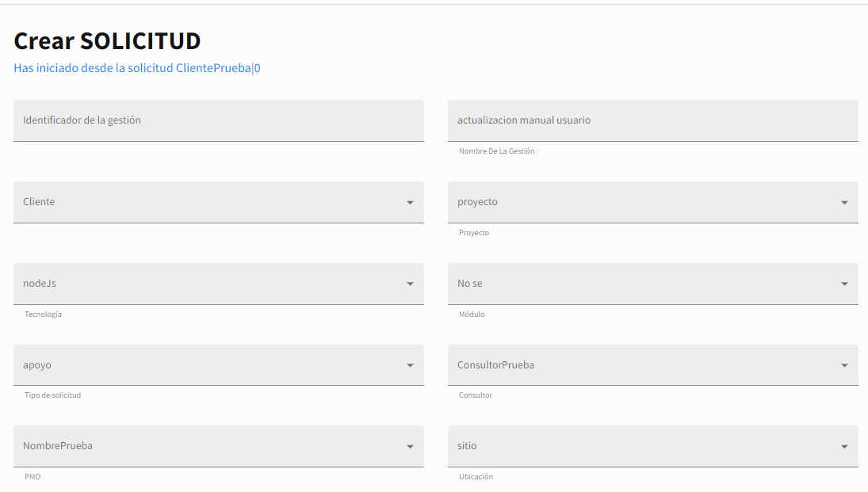Click the 'Proyecto' helper label

[474, 233]
